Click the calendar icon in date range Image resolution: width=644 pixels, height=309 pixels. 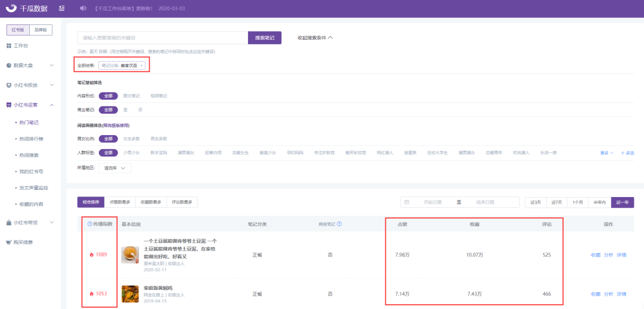407,202
